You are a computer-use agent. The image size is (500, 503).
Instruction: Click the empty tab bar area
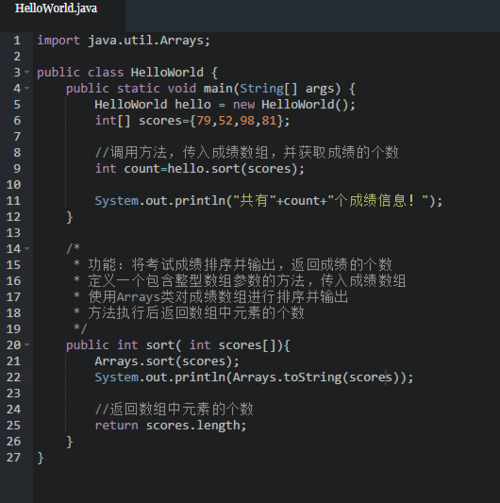tap(313, 16)
